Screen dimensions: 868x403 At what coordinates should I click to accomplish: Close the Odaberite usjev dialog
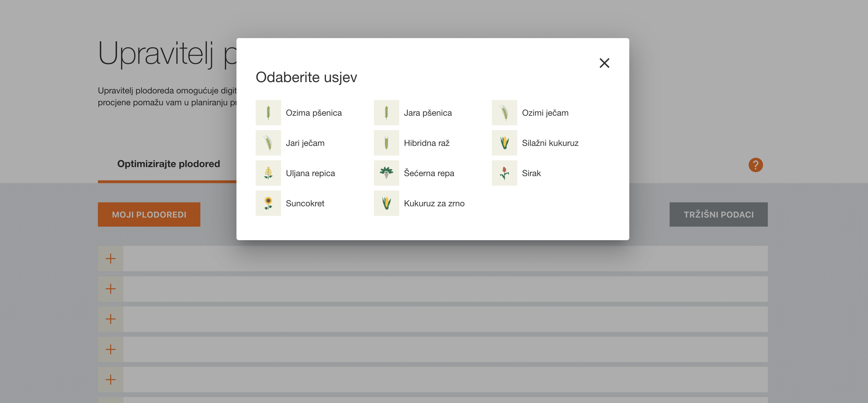(604, 63)
